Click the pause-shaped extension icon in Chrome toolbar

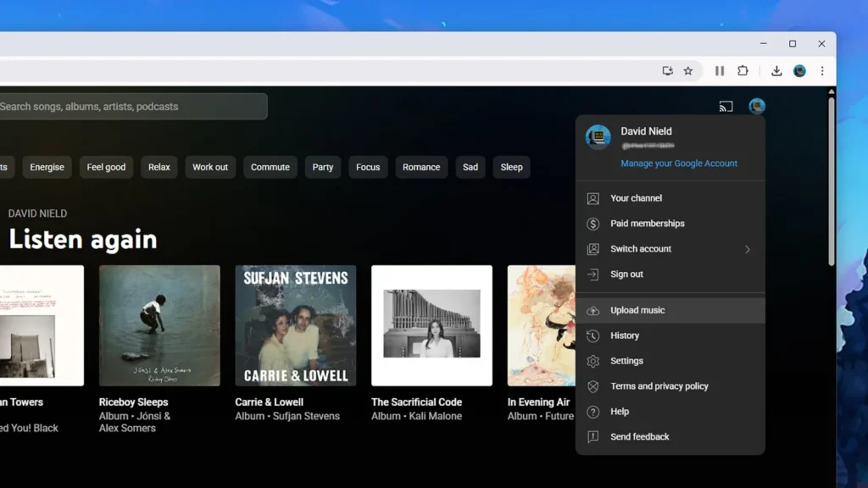pyautogui.click(x=719, y=71)
